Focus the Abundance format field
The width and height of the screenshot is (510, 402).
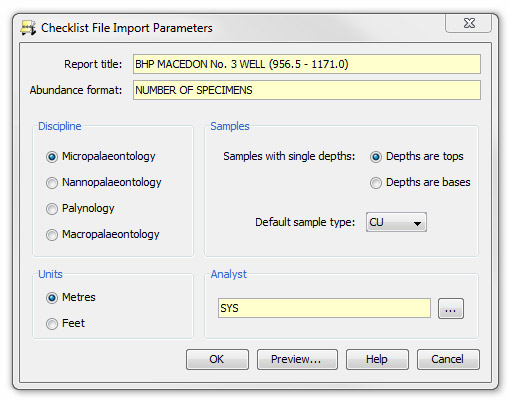[x=307, y=90]
